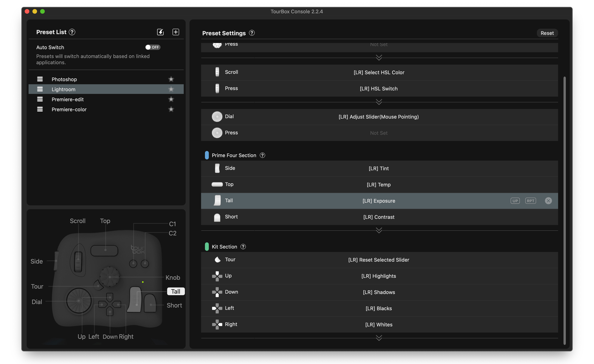Click the Top button icon mapped to Temp
The height and width of the screenshot is (364, 594).
(x=217, y=185)
